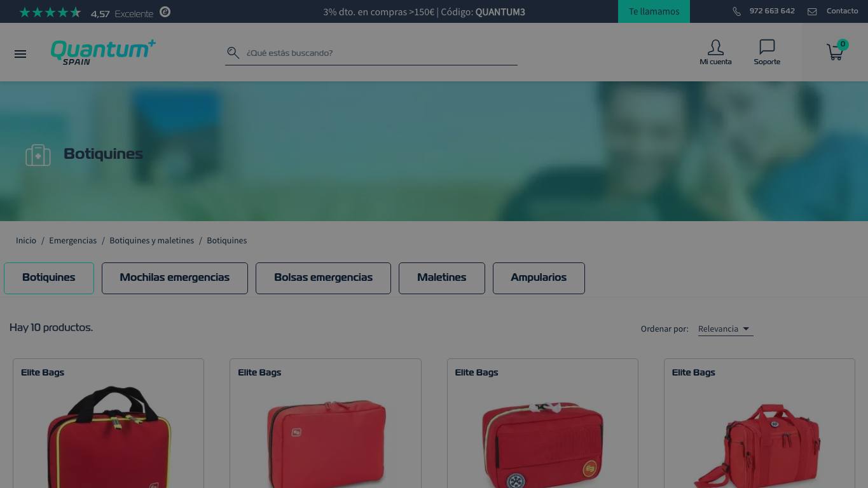Go to Inicio breadcrumb

click(26, 240)
